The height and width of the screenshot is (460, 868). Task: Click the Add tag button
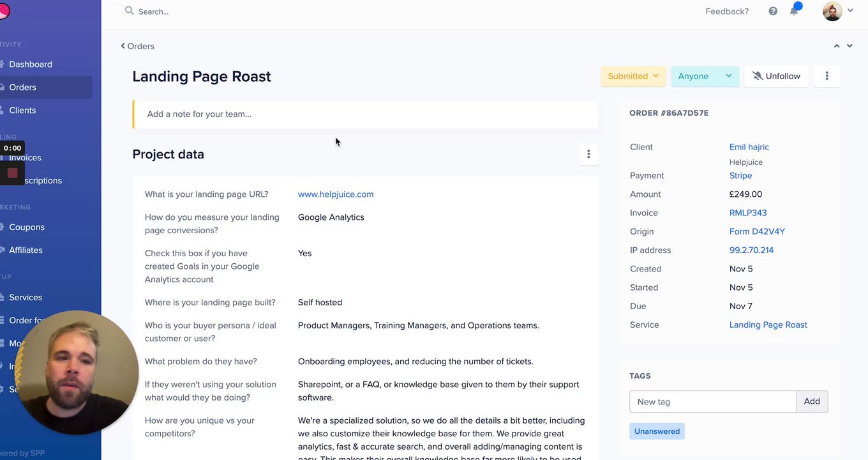(812, 401)
